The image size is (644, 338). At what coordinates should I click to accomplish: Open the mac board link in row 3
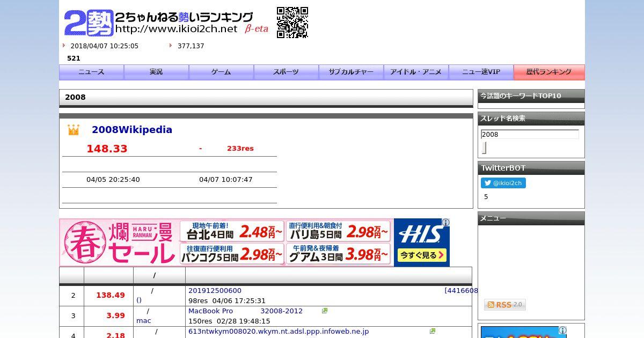pyautogui.click(x=144, y=321)
